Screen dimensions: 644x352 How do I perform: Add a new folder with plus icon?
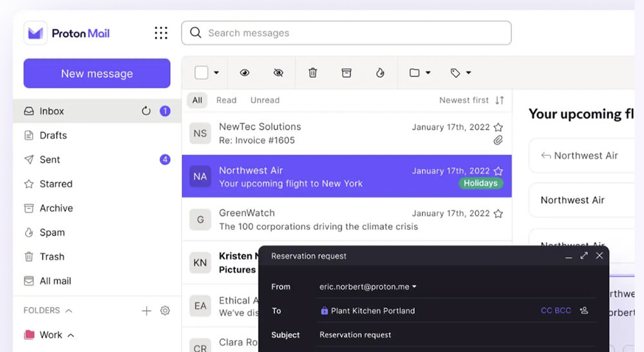146,311
